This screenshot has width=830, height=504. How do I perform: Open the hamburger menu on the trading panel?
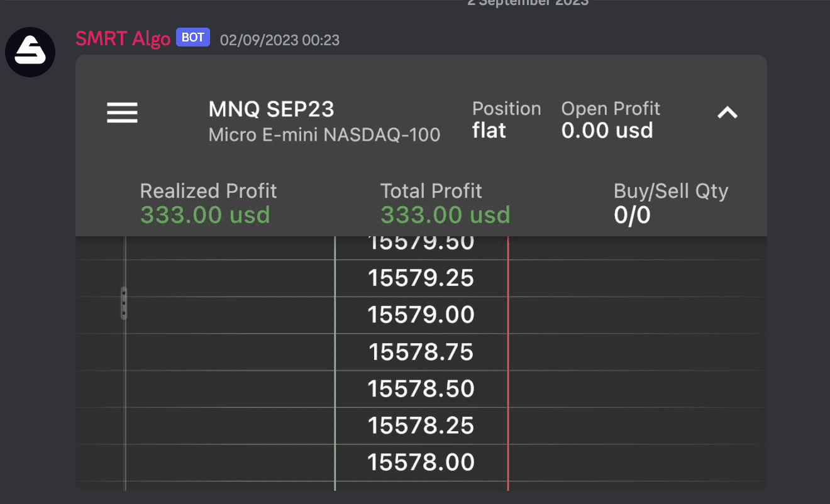pyautogui.click(x=121, y=112)
